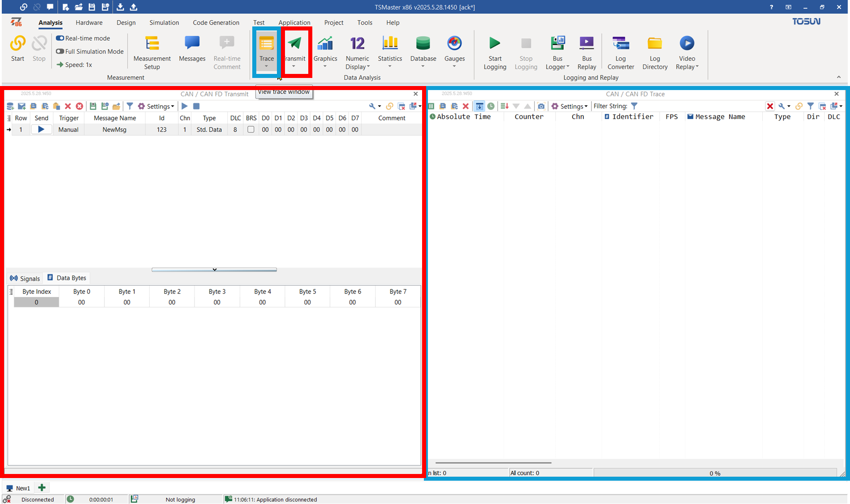Click the new project icon in title bar
Image resolution: width=850 pixels, height=504 pixels.
[65, 7]
